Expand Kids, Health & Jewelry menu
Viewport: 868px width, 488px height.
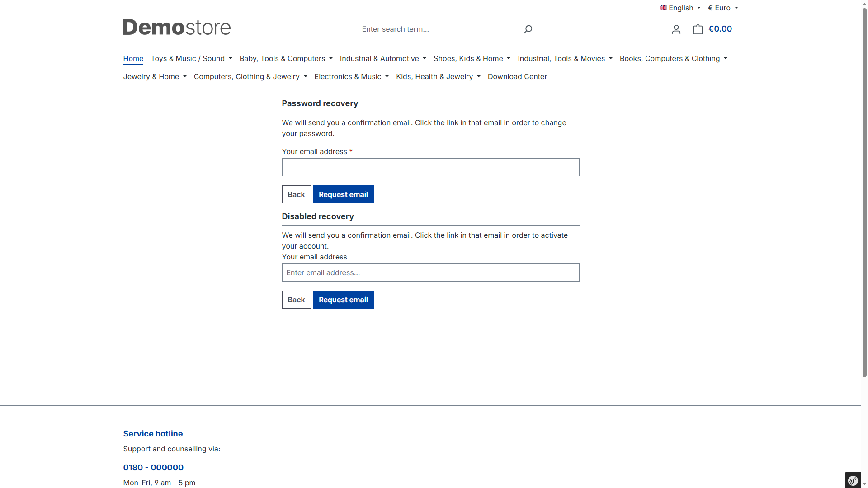click(438, 77)
